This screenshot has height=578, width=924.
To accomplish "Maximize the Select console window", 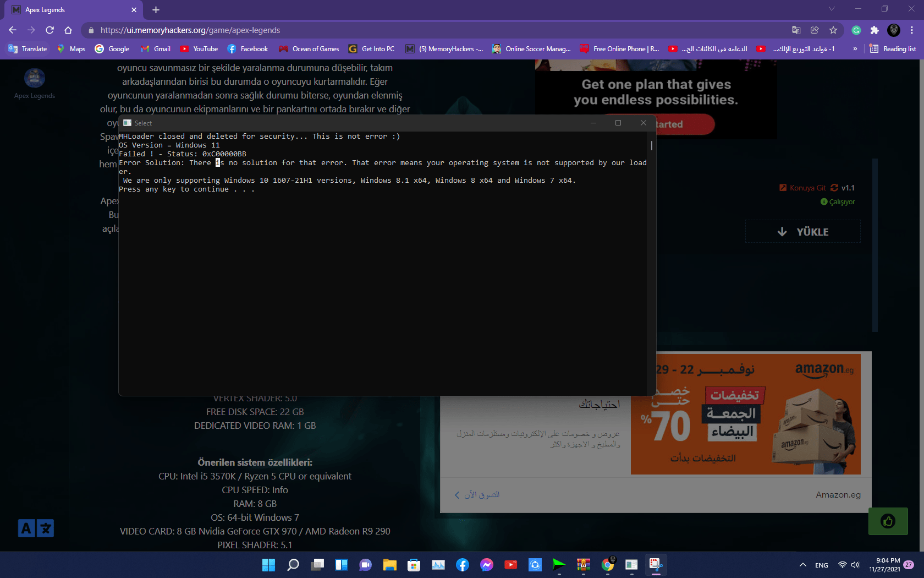I will tap(618, 123).
